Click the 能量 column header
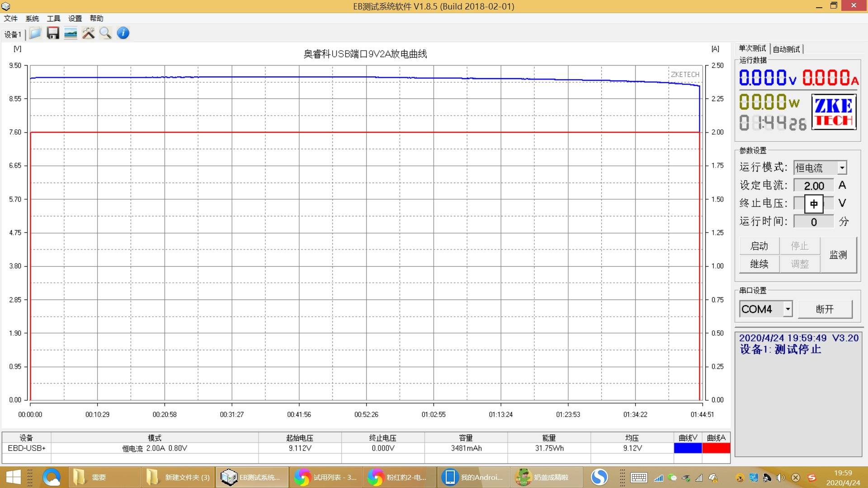This screenshot has width=868, height=488. tap(549, 437)
